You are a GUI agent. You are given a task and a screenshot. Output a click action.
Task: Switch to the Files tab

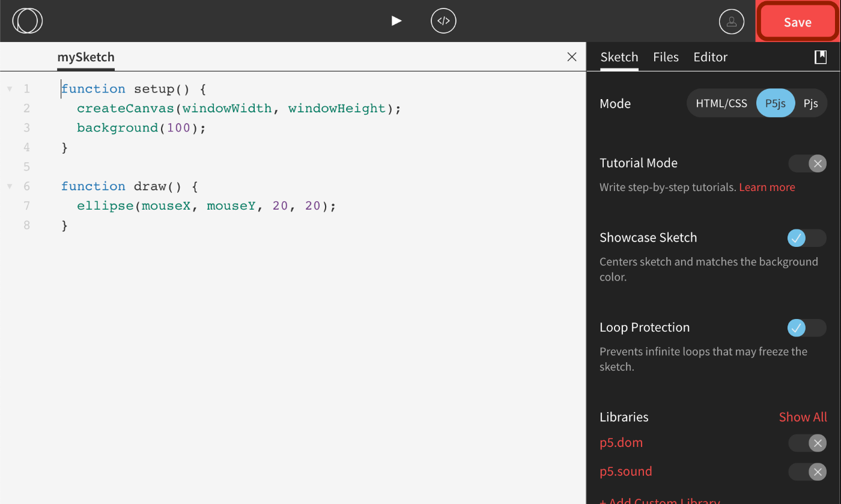666,56
